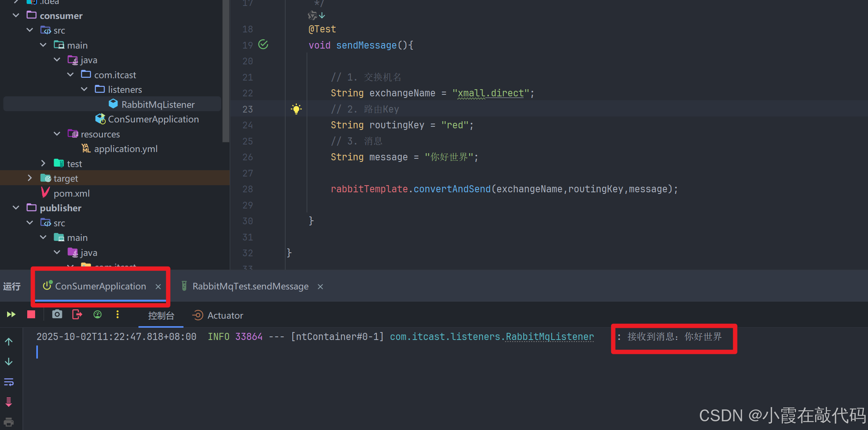Stop the running ConSumerApplication process

[31, 315]
